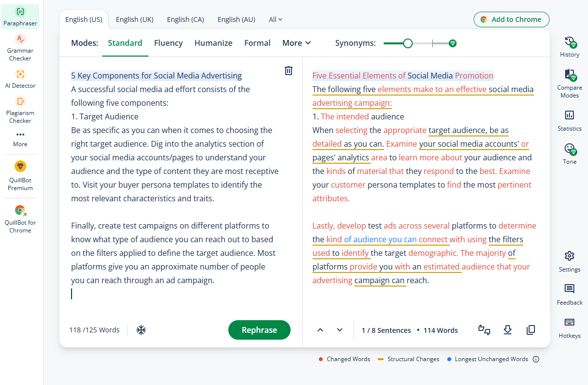Click the word 'Examine' before 'your customer'

pyautogui.click(x=514, y=171)
